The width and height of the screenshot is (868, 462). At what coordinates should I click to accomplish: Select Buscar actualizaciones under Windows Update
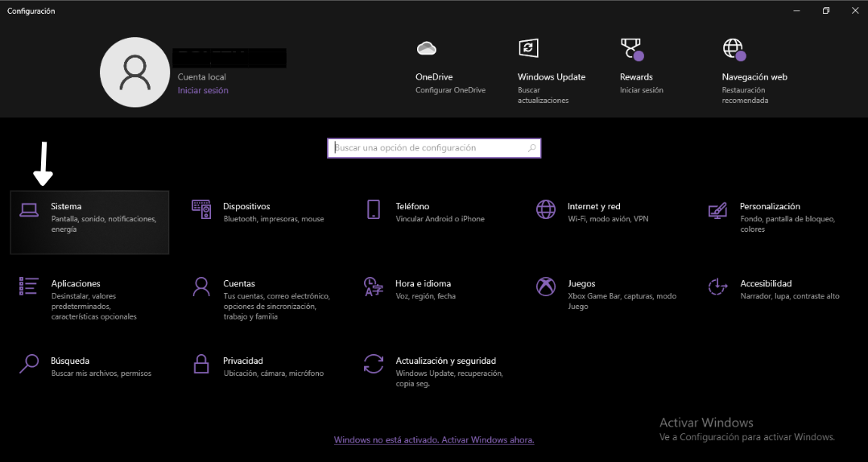[543, 95]
